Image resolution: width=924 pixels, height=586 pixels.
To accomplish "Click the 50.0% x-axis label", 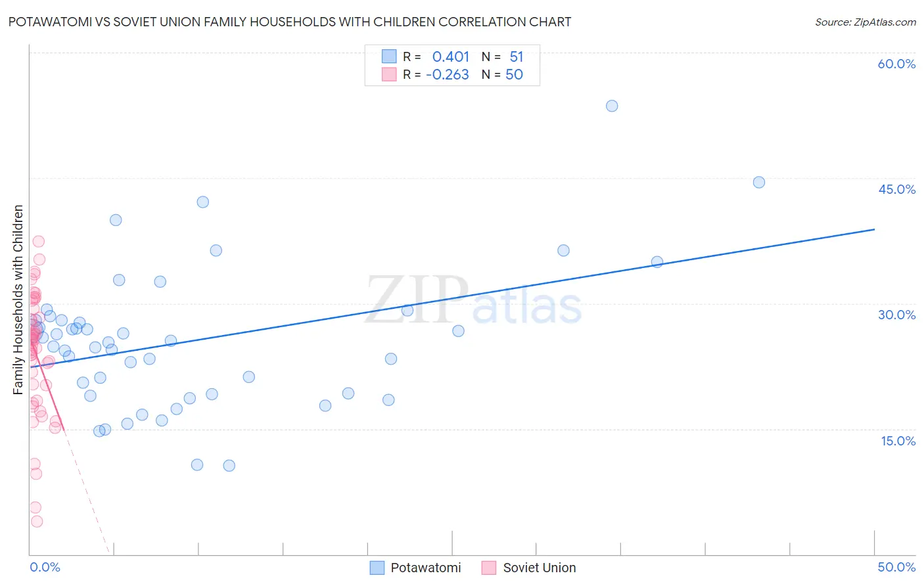I will point(896,567).
